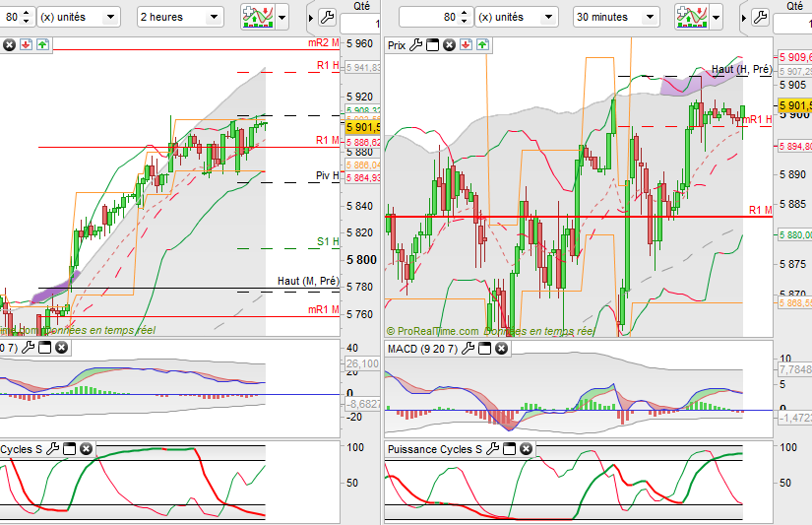Open the MACD (9 20 7) wrench settings
This screenshot has height=525, width=812.
[x=468, y=349]
